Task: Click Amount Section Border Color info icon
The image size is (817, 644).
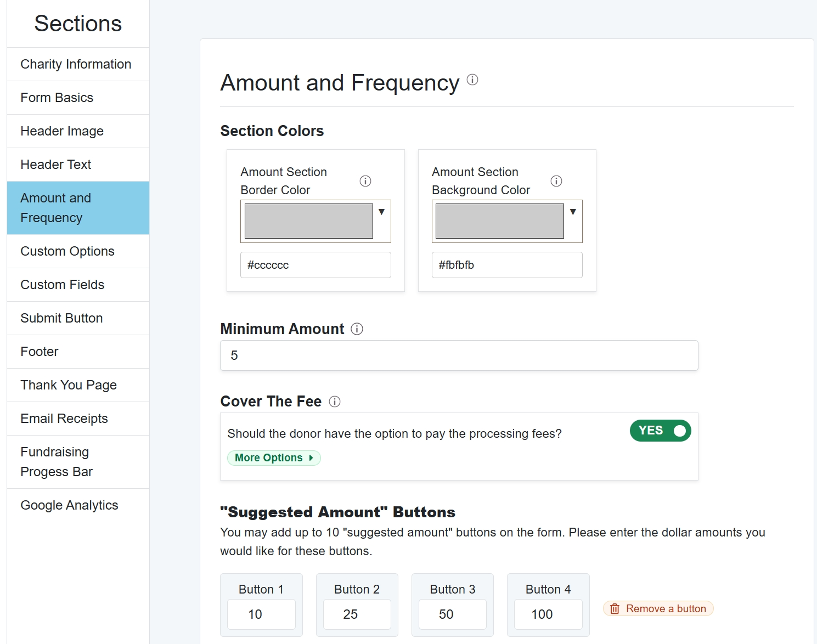Action: (365, 181)
